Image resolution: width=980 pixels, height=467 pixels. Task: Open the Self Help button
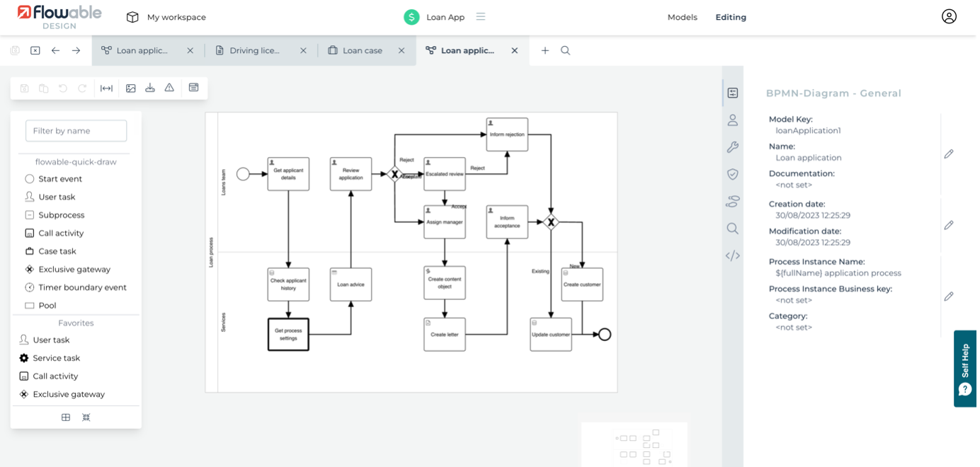[x=965, y=369]
